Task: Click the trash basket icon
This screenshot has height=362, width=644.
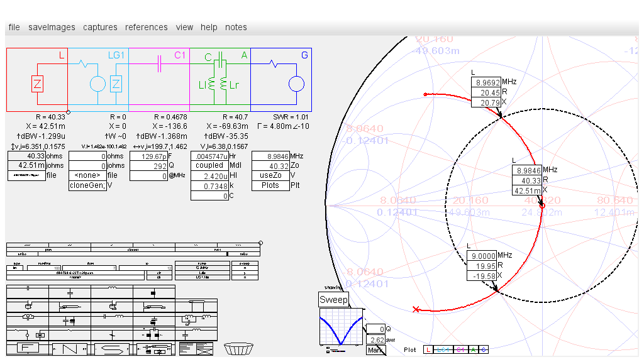Action: click(x=238, y=349)
